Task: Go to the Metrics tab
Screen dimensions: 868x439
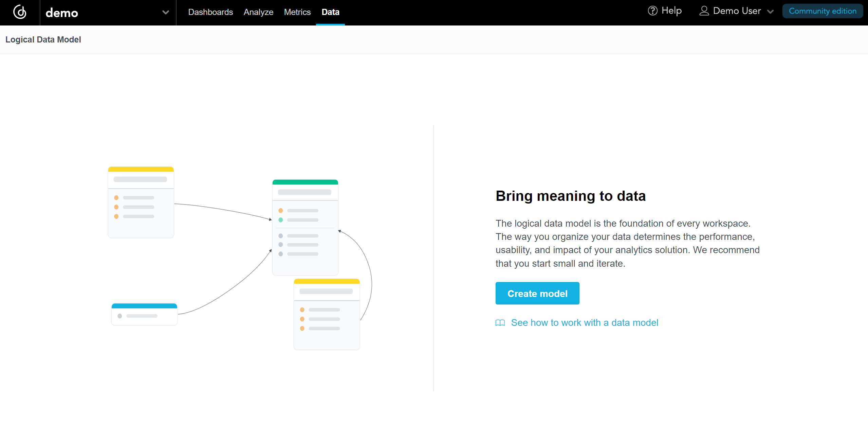Action: pyautogui.click(x=297, y=12)
